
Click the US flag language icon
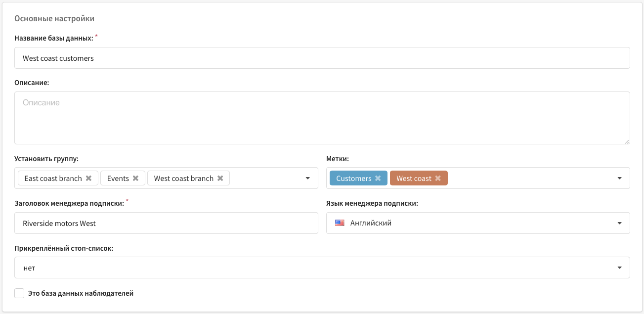click(340, 223)
